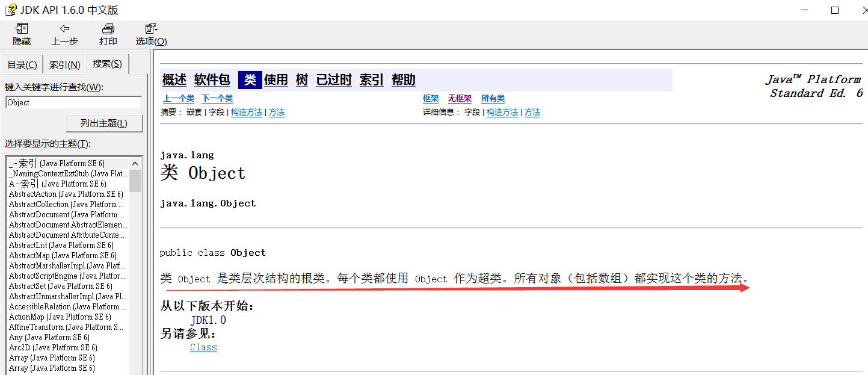Image resolution: width=868 pixels, height=375 pixels.
Task: Click the 无框架 link
Action: pos(460,99)
